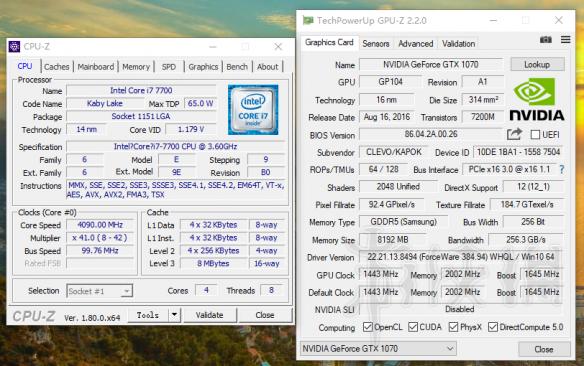This screenshot has height=366, width=584.
Task: Toggle the OpenCL checkbox
Action: pos(368,327)
